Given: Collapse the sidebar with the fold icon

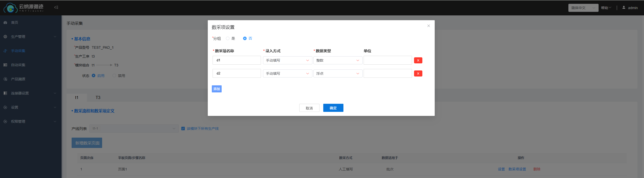Looking at the screenshot, I should tap(56, 7).
